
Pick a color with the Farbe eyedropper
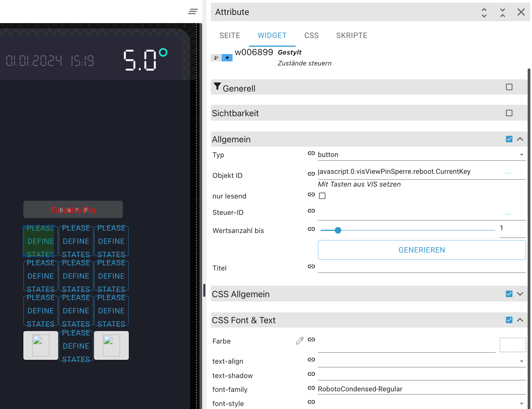[x=300, y=341]
